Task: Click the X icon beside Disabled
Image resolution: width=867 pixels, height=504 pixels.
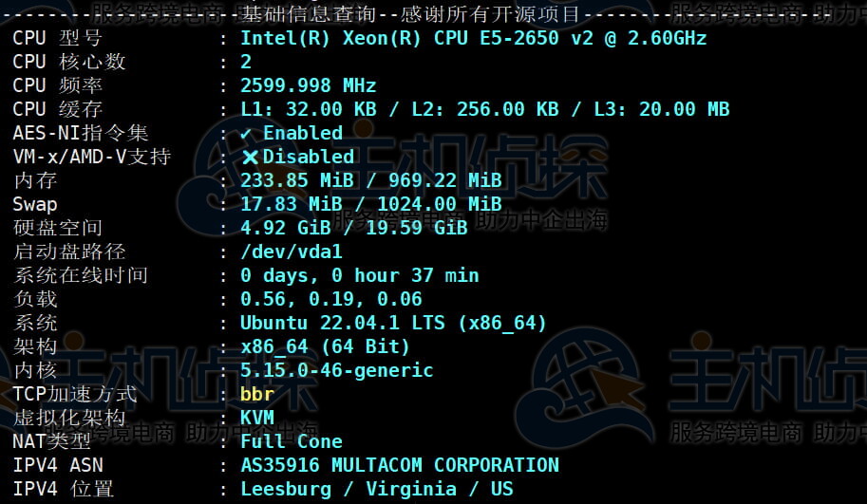Action: click(250, 158)
